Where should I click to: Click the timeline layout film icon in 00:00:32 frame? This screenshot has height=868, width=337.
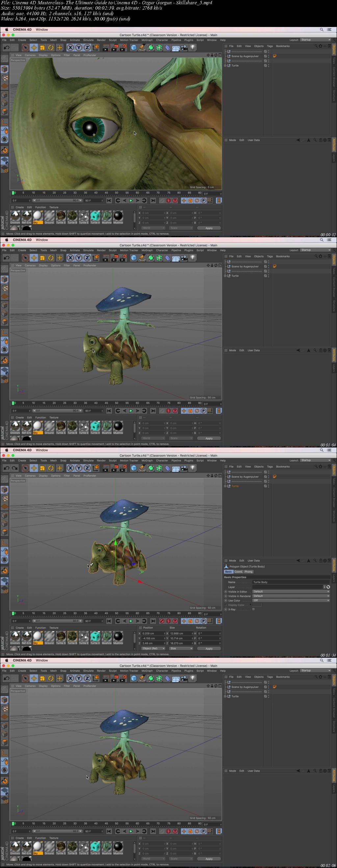click(219, 200)
